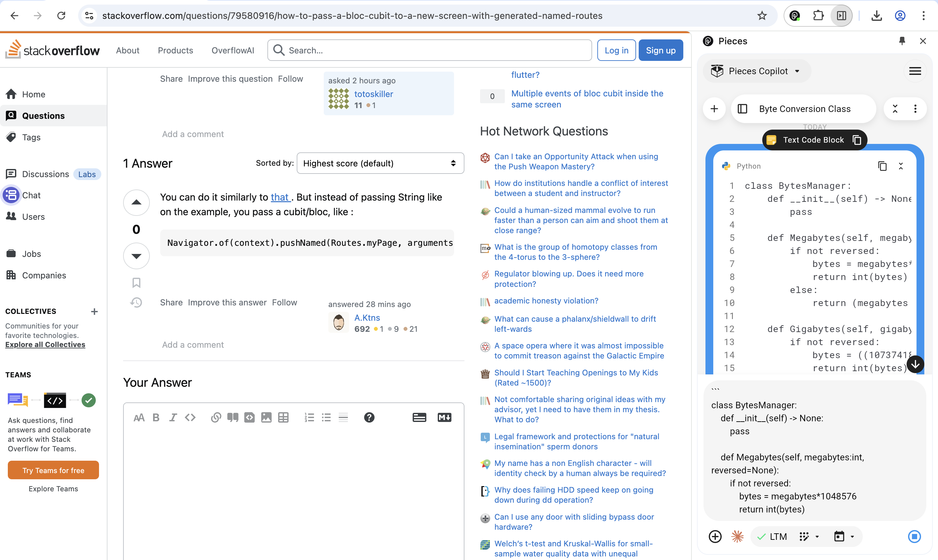The width and height of the screenshot is (938, 560).
Task: Insert horizontal rule in editor
Action: (343, 417)
